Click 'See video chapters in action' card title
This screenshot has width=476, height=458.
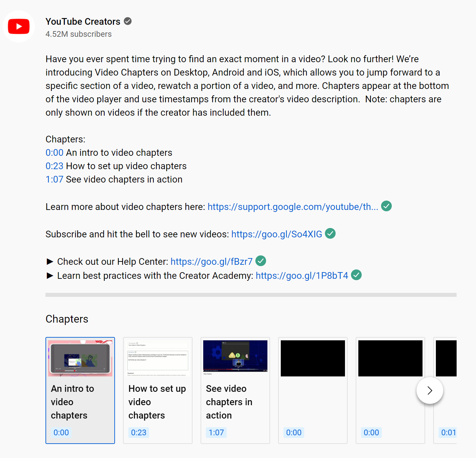(229, 402)
